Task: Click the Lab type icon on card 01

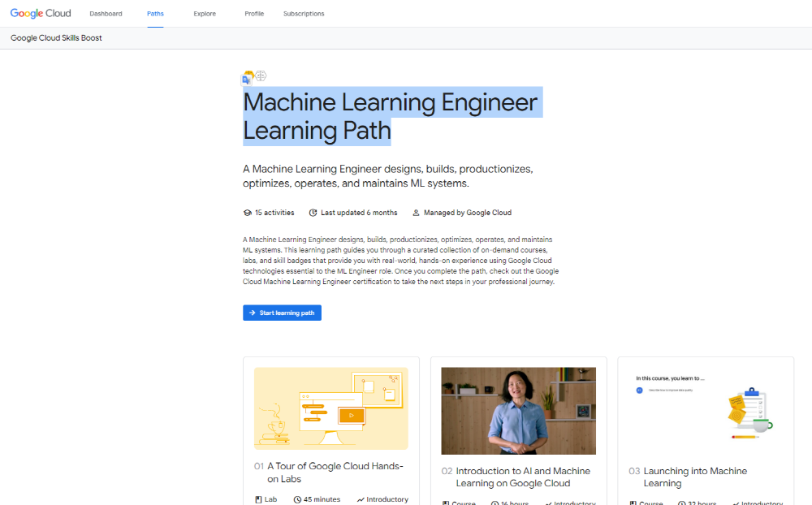Action: [x=258, y=500]
